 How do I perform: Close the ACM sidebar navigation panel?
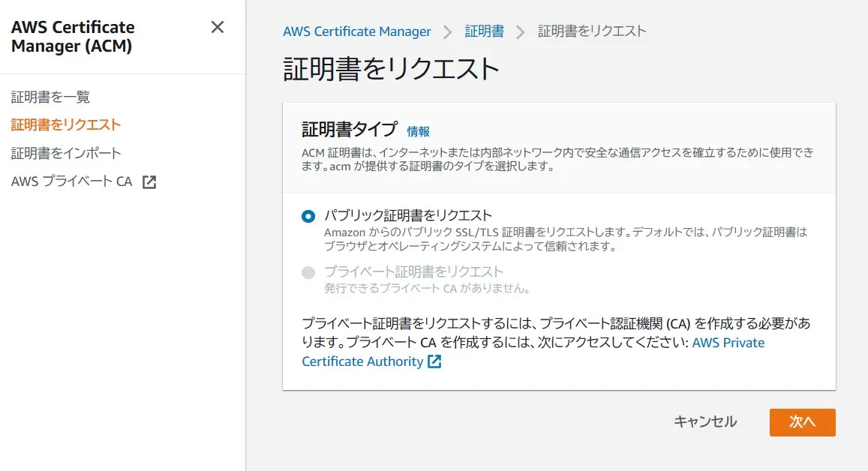(218, 28)
